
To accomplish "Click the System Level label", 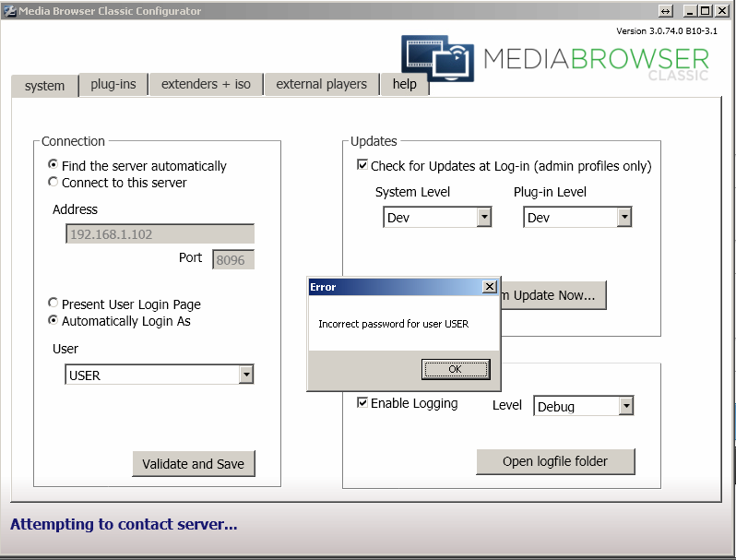I will 412,192.
